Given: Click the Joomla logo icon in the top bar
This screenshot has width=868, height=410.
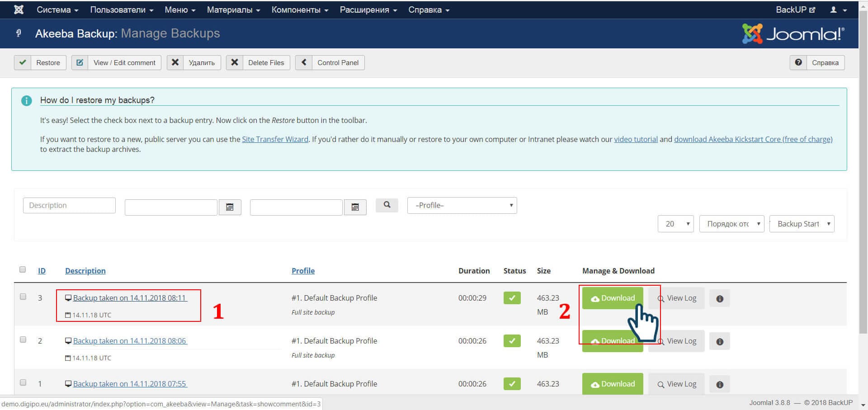Looking at the screenshot, I should tap(19, 9).
